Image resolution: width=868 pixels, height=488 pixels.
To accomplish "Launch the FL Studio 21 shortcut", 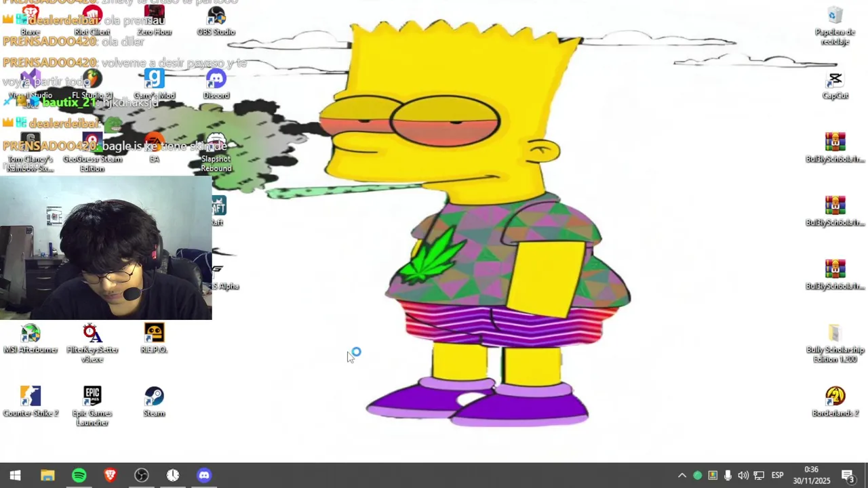I will click(x=92, y=83).
